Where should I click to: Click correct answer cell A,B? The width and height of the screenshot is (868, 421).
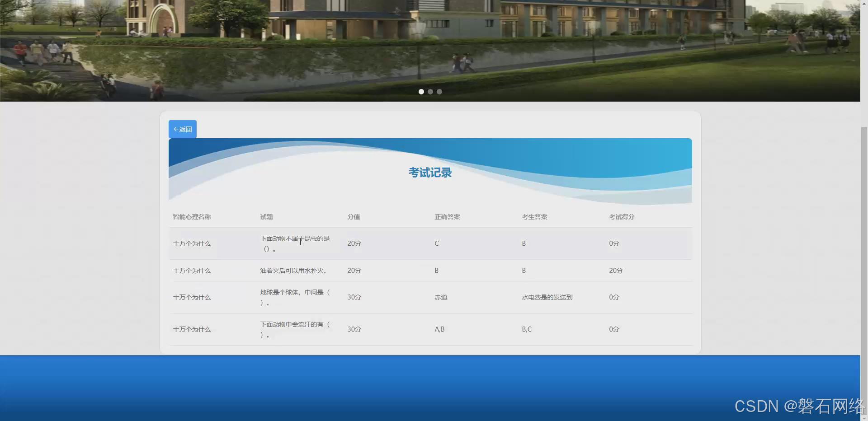point(439,329)
